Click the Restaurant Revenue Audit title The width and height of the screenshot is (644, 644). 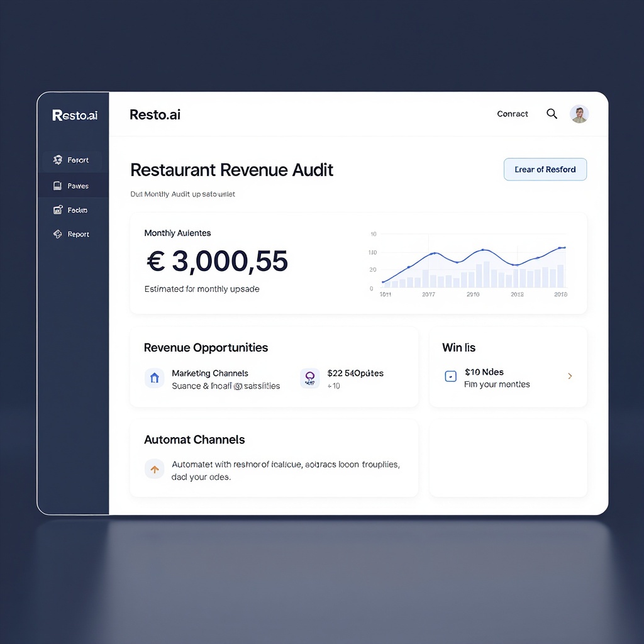coord(231,170)
